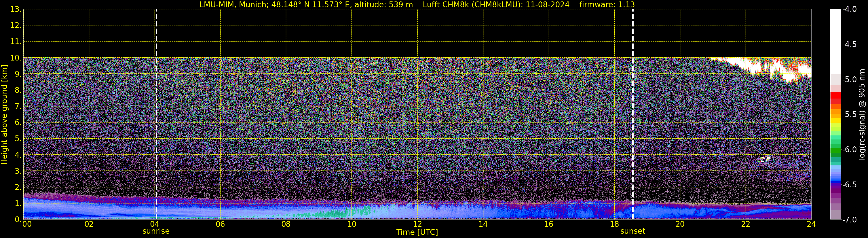
Task: Click the '04' time axis tick label
Action: pos(155,224)
